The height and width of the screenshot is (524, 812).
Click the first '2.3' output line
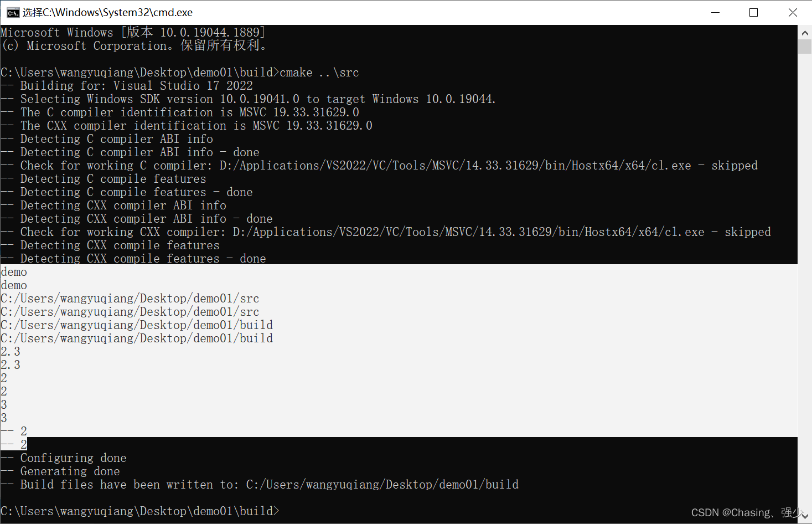click(11, 352)
